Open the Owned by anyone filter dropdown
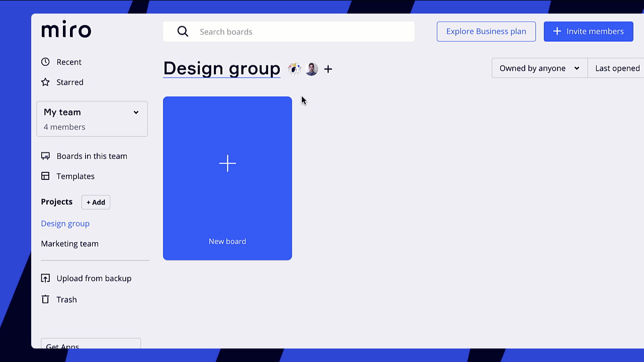The height and width of the screenshot is (362, 644). 539,68
